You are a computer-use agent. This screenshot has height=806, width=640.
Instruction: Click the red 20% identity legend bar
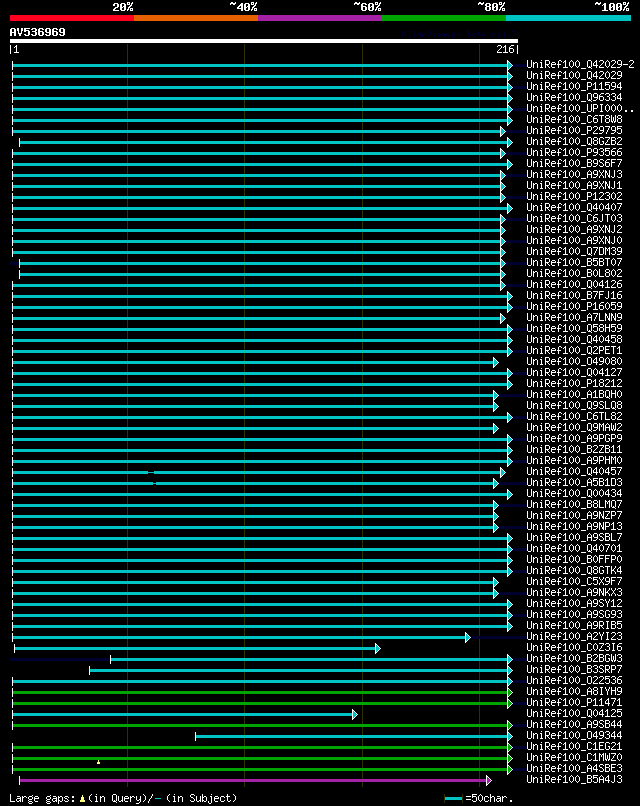click(71, 18)
